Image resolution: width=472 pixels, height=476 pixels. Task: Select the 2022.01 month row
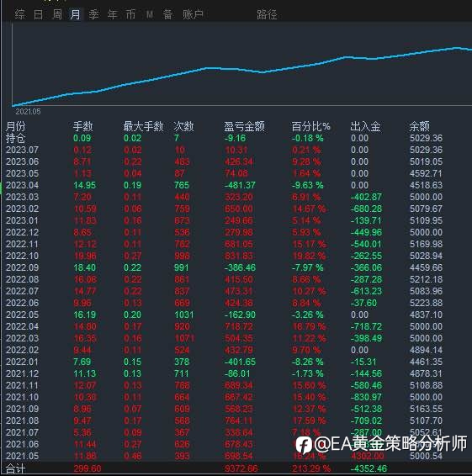point(224,362)
